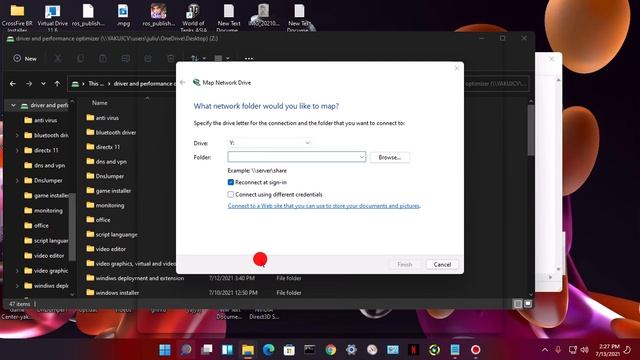Click the New button in File Explorer
The image size is (640, 360).
[x=25, y=59]
